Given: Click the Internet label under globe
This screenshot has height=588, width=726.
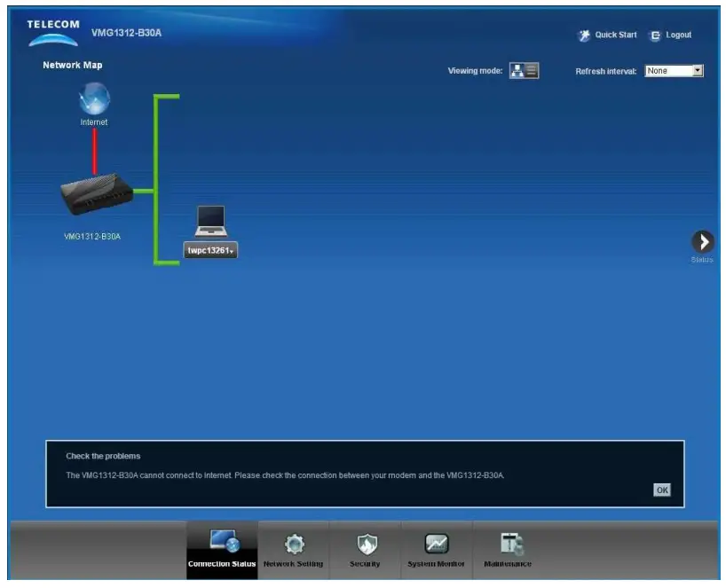Looking at the screenshot, I should pyautogui.click(x=93, y=122).
